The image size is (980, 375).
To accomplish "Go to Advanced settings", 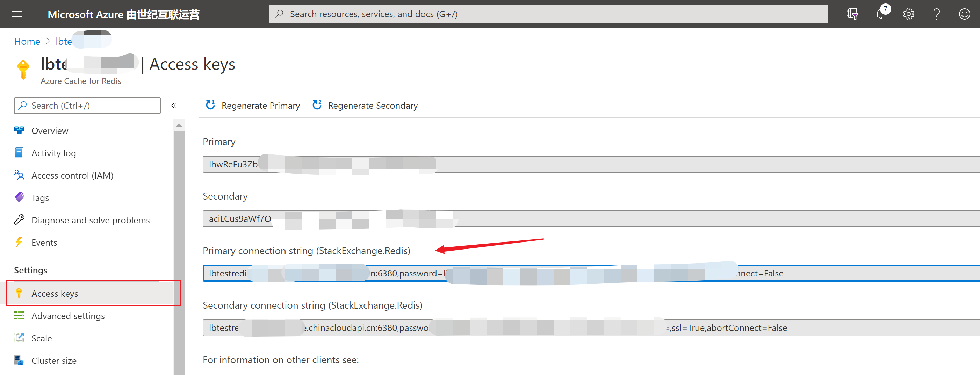I will point(68,316).
